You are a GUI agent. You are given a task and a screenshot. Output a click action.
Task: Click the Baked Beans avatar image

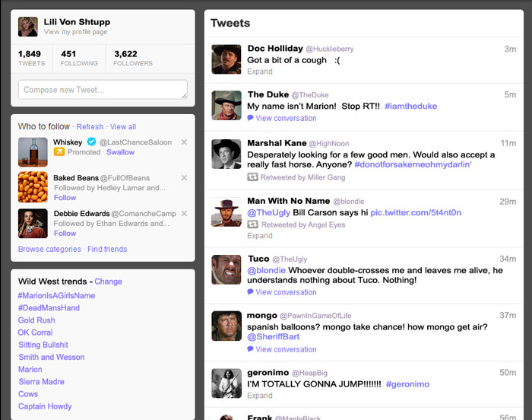click(x=33, y=187)
